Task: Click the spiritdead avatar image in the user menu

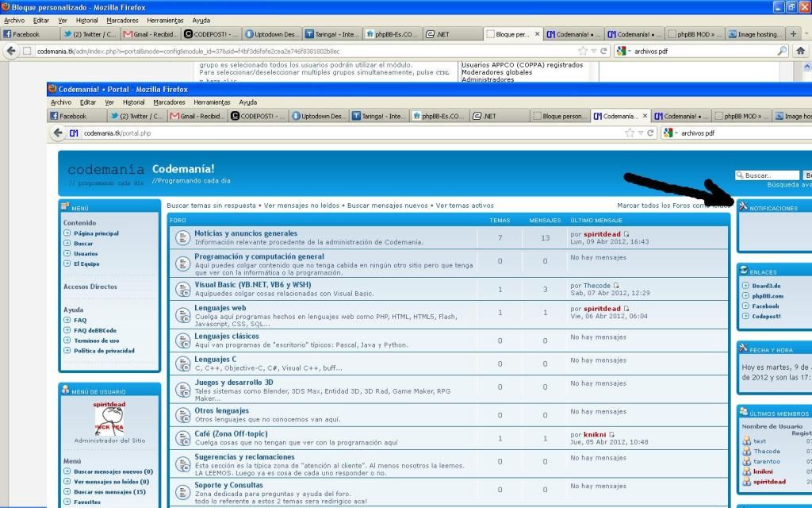Action: click(109, 421)
